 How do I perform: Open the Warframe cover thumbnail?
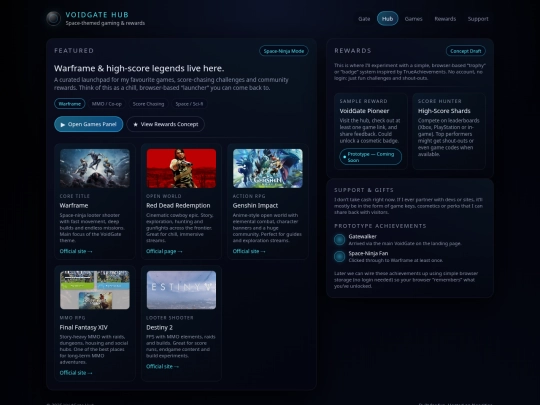(95, 168)
